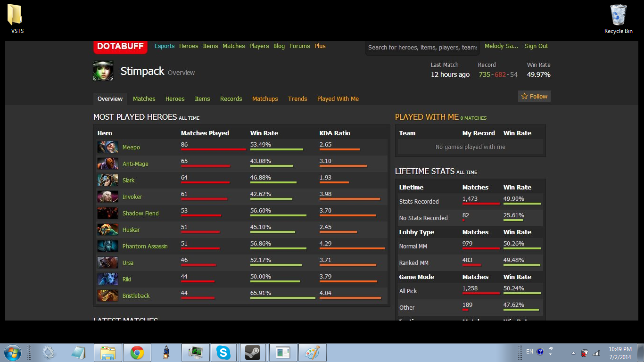This screenshot has width=644, height=362.
Task: Click the Sign Out link
Action: 537,46
